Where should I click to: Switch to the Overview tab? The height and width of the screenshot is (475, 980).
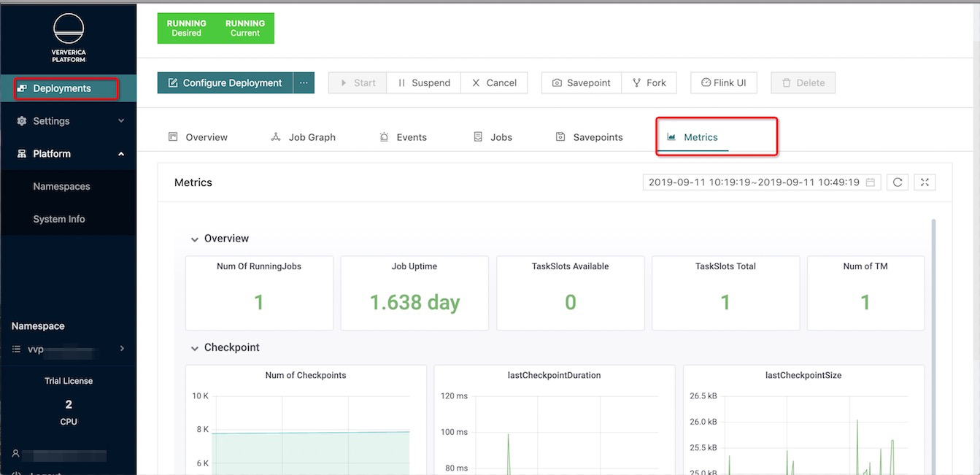click(x=198, y=137)
